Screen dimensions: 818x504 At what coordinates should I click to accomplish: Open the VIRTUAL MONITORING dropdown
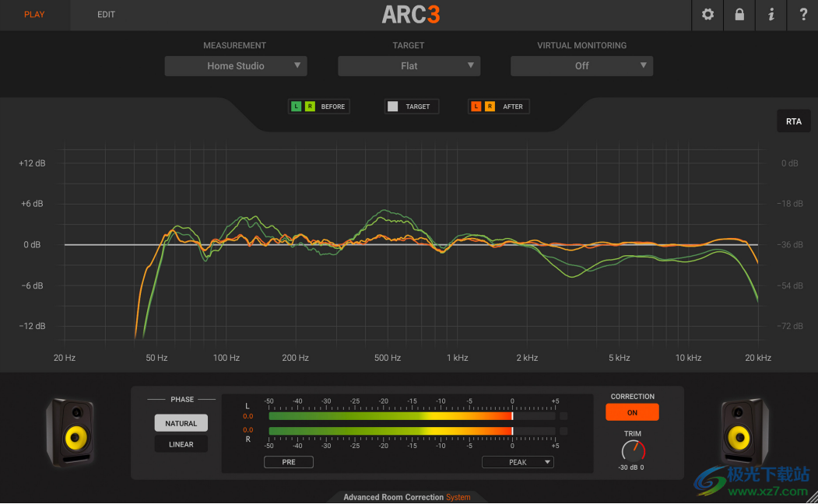[581, 66]
